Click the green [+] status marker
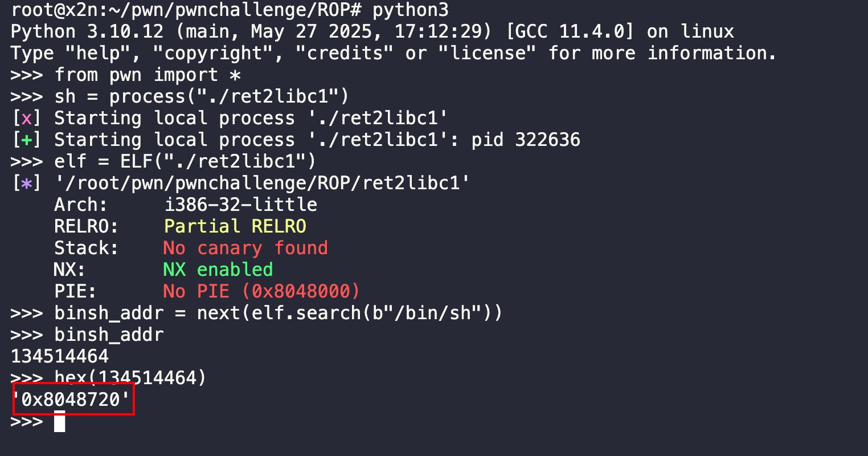 tap(26, 140)
